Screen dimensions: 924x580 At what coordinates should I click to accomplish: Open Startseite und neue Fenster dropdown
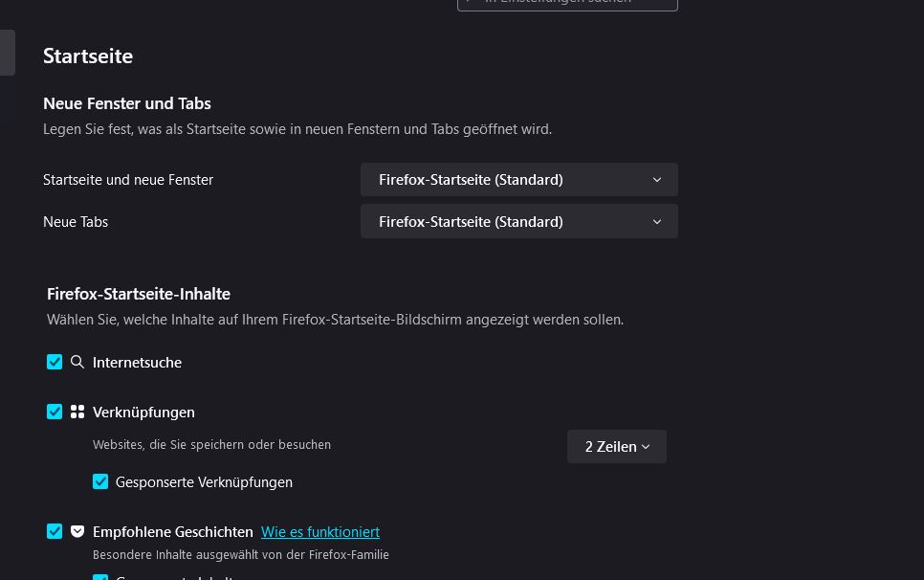pos(519,180)
